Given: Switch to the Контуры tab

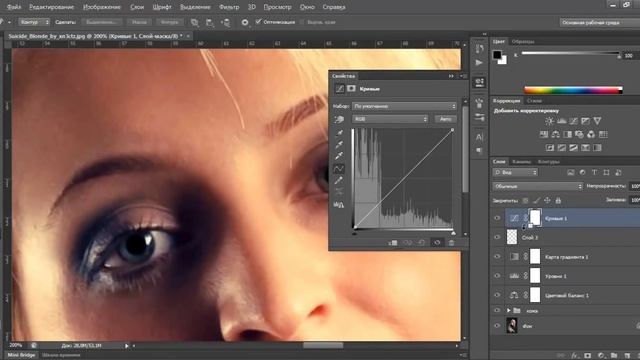Looking at the screenshot, I should (x=548, y=162).
